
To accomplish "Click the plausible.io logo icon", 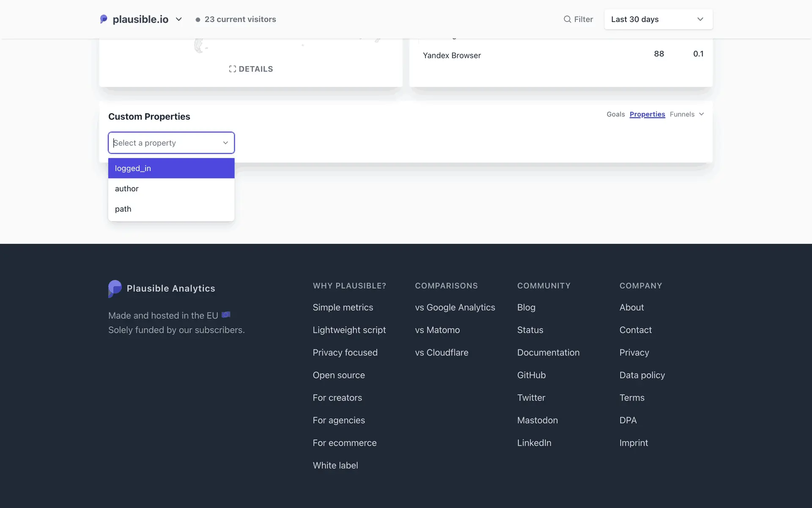I will tap(104, 19).
